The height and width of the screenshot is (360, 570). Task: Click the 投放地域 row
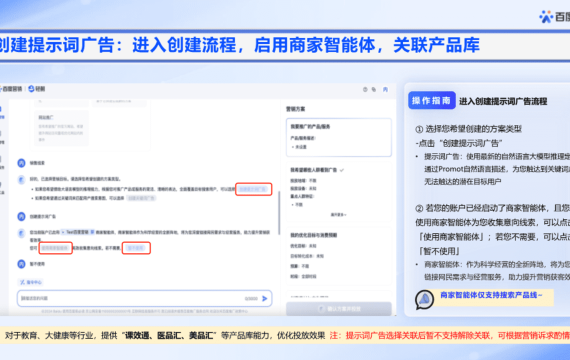click(x=303, y=180)
